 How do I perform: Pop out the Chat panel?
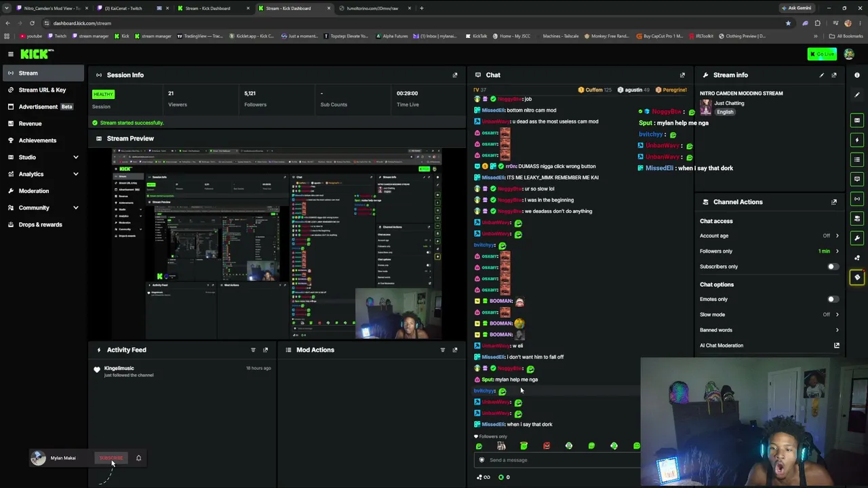[682, 75]
